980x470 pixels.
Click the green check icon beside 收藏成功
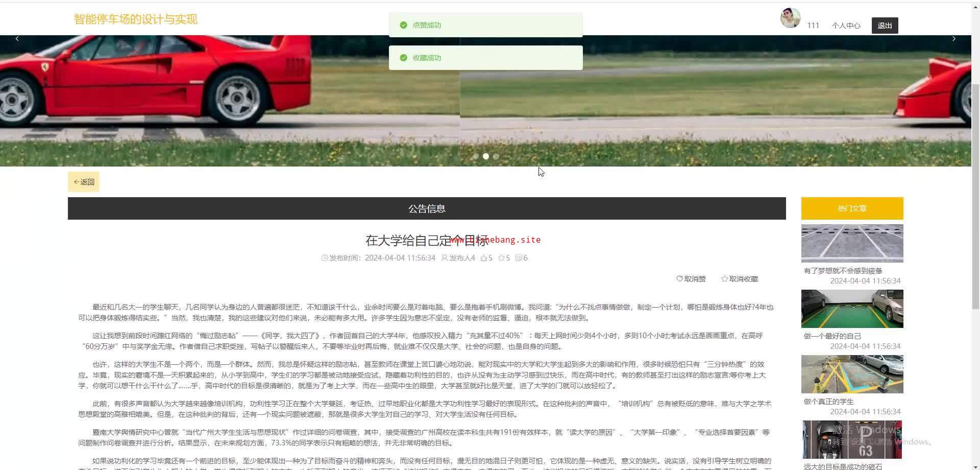point(403,58)
